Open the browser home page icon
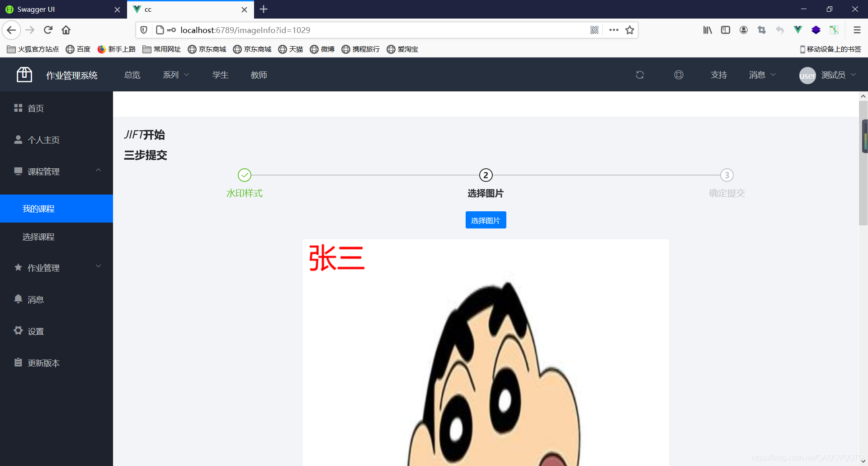The height and width of the screenshot is (466, 868). (66, 30)
